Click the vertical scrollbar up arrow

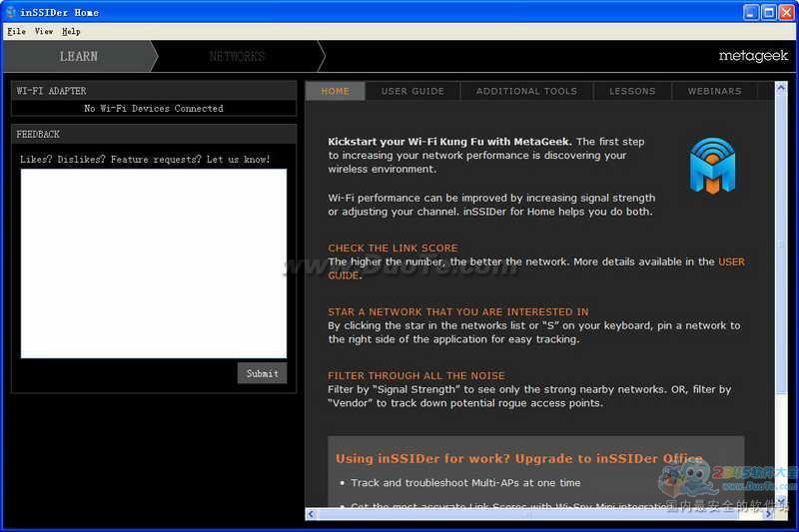coord(781,88)
